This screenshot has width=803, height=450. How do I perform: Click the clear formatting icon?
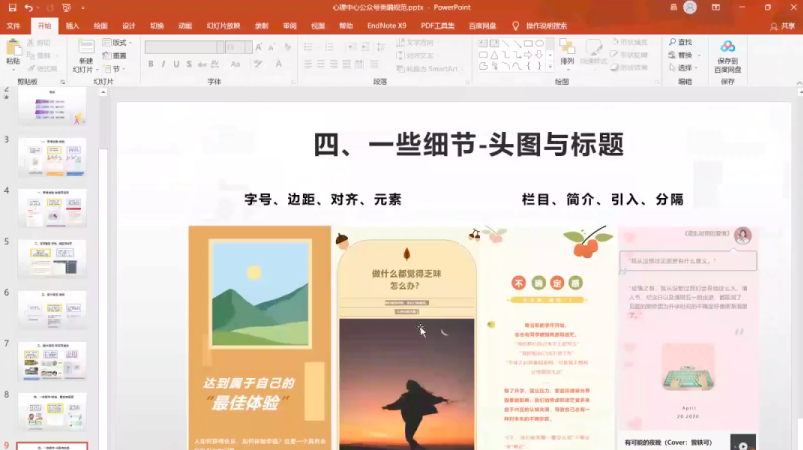[x=287, y=47]
